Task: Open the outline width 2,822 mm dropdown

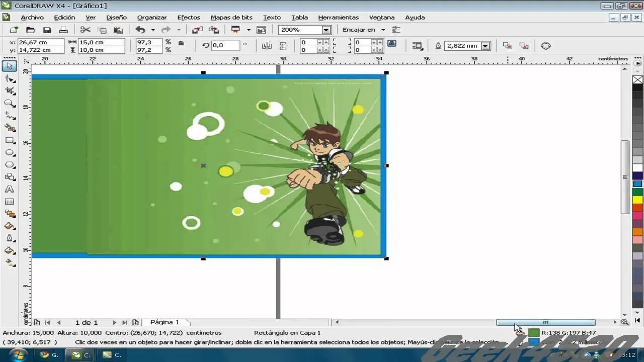Action: tap(486, 46)
